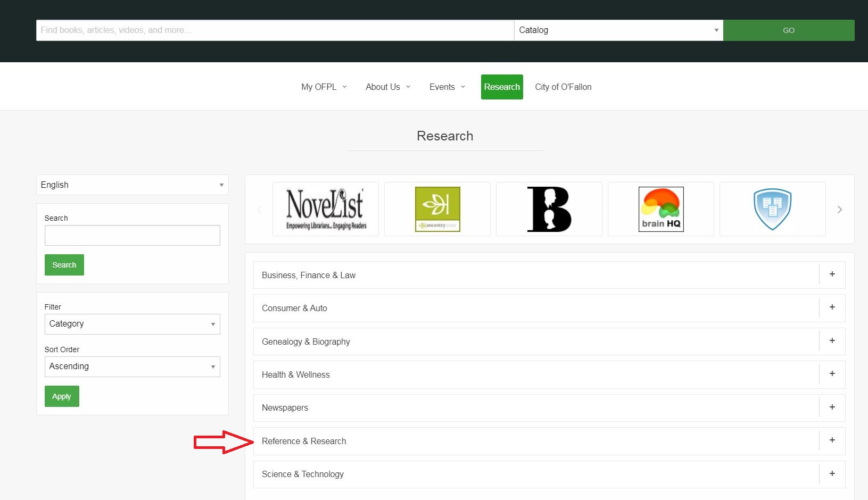Open the English language selector
The width and height of the screenshot is (868, 500).
pos(132,185)
